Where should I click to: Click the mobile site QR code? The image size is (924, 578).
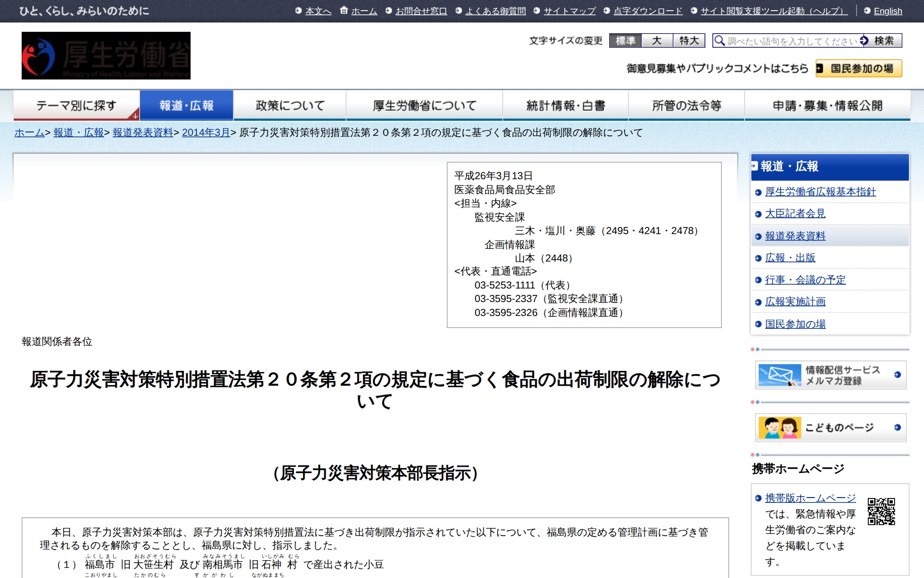coord(881,511)
